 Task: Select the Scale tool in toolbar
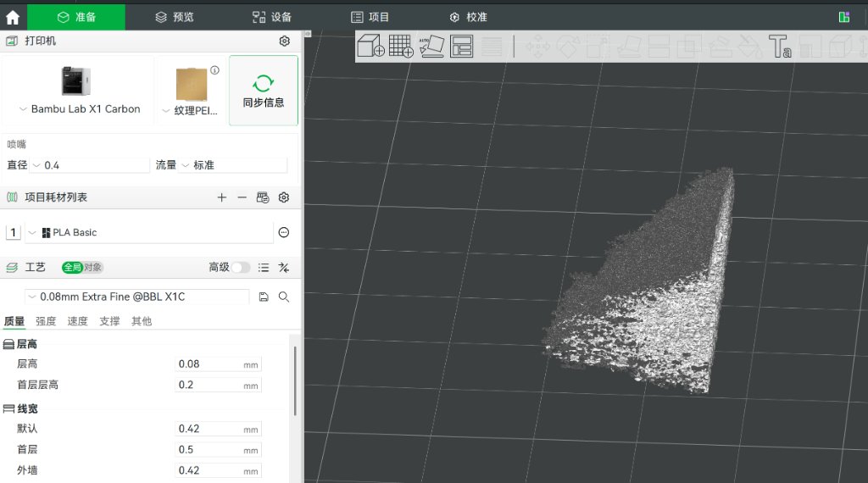pyautogui.click(x=598, y=47)
